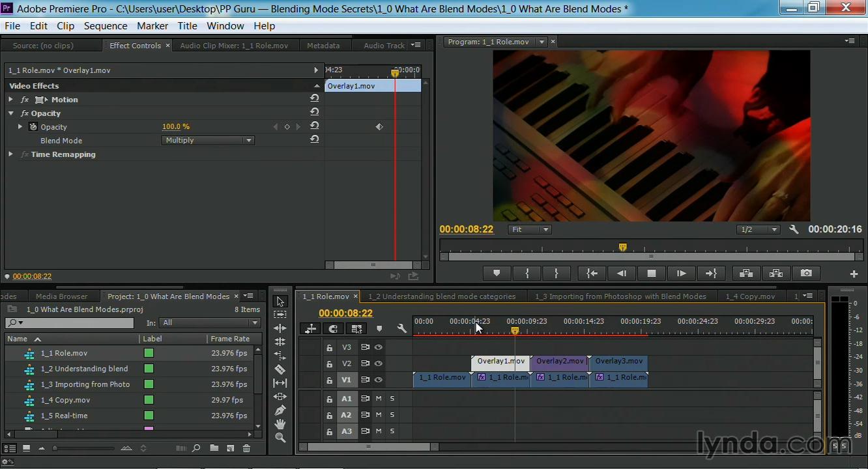Open the Sequence menu
Viewport: 868px width, 469px height.
click(105, 26)
